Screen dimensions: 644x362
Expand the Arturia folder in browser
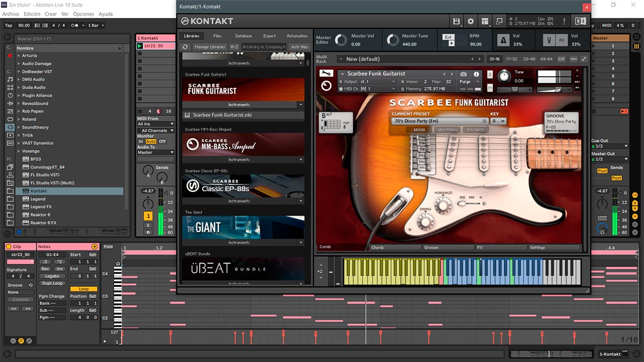18,56
